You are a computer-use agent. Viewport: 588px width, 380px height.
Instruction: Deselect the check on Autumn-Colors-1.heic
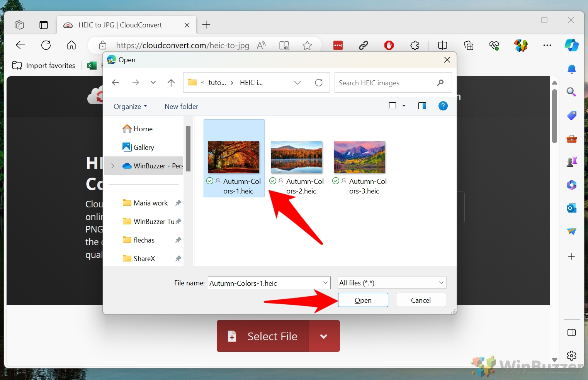[210, 181]
